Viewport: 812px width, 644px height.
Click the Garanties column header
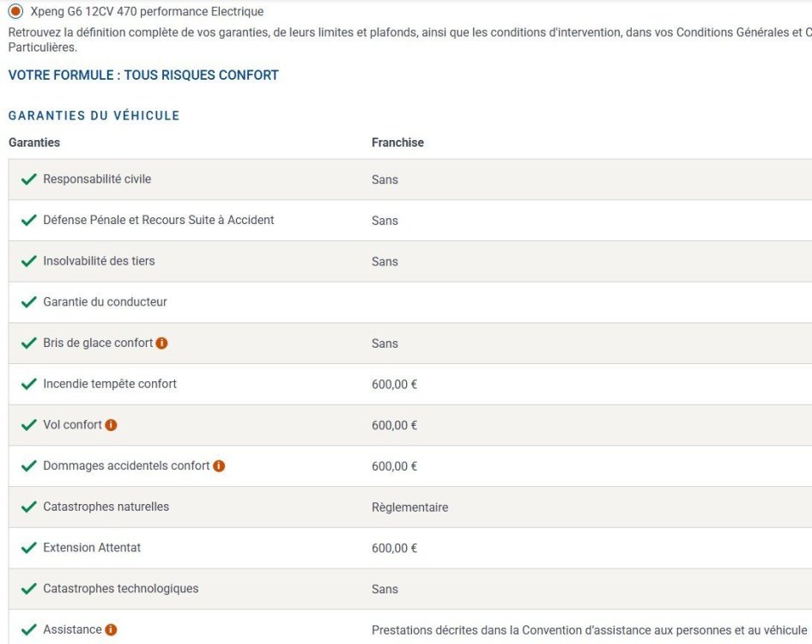click(x=34, y=143)
